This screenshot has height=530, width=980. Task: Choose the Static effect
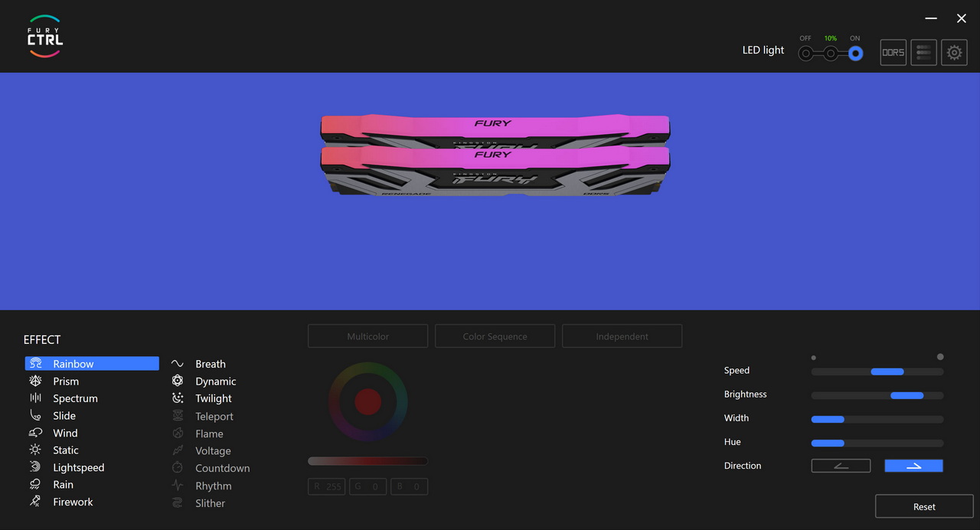pos(66,450)
